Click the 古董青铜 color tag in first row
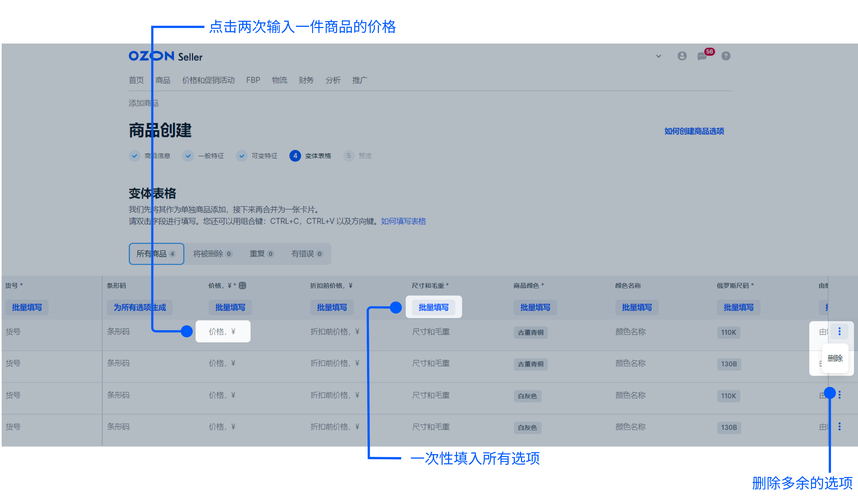The image size is (858, 504). coord(530,333)
